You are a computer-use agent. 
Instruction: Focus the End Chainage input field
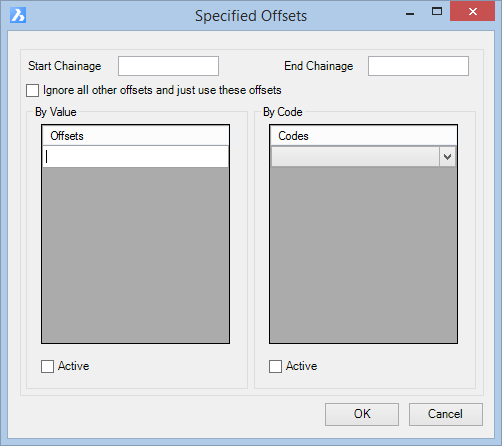(x=418, y=66)
